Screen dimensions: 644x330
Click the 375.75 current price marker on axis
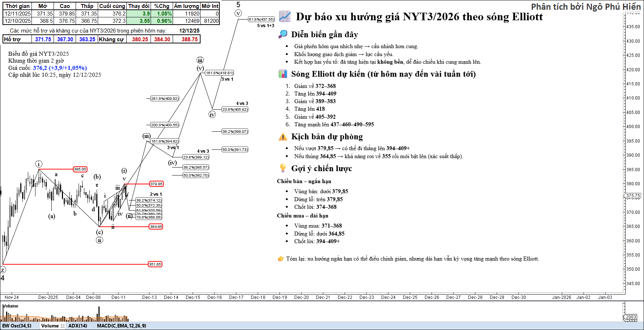(633, 196)
